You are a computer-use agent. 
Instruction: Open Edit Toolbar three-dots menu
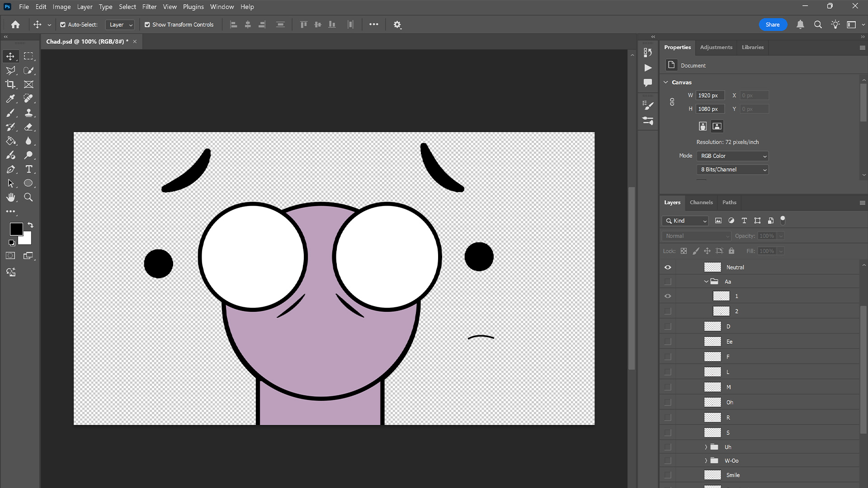tap(10, 211)
